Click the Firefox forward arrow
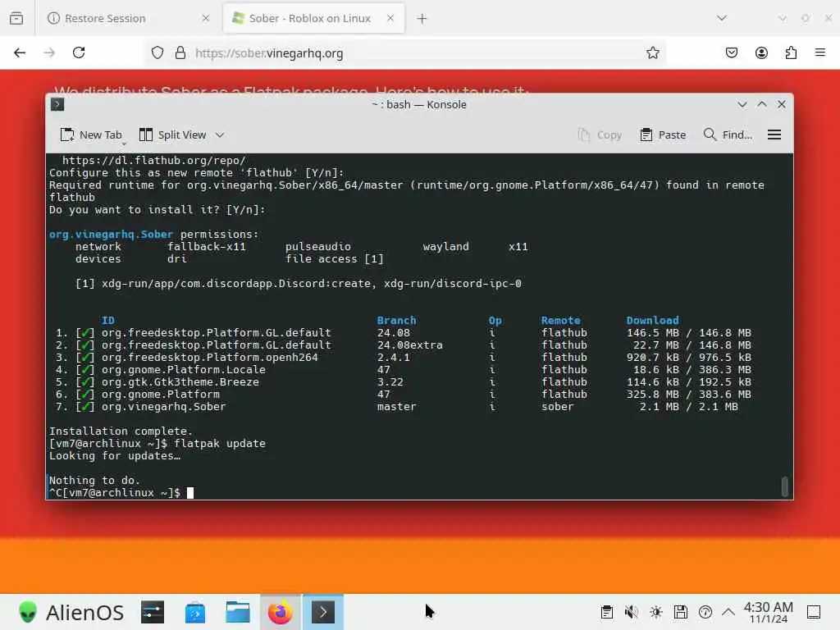The width and height of the screenshot is (840, 630). point(49,52)
